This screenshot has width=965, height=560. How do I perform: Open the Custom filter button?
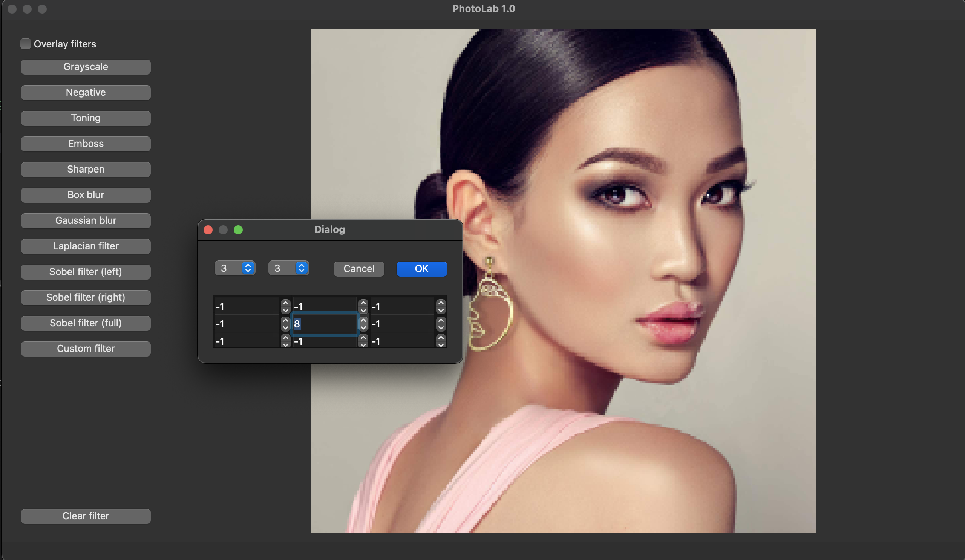tap(86, 349)
